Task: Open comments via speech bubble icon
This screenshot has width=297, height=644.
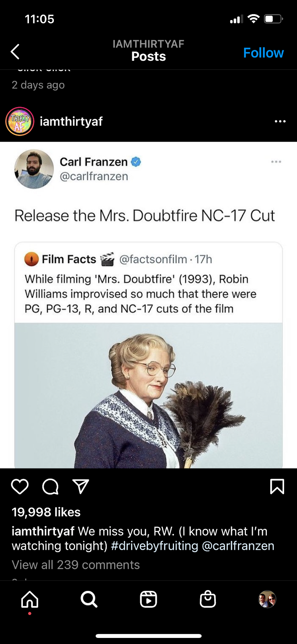Action: click(50, 487)
